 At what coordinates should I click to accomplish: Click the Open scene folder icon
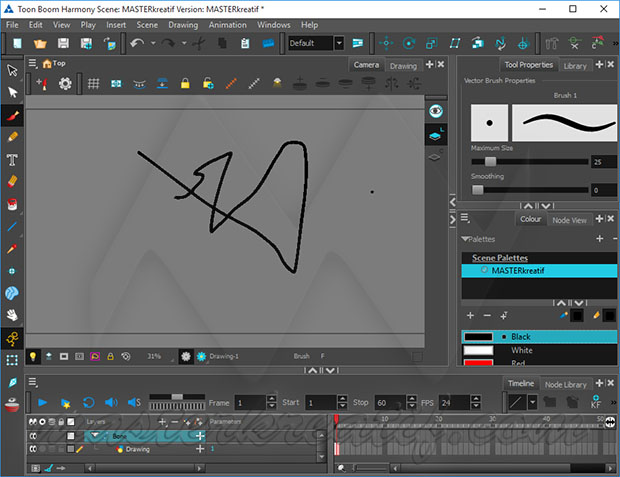pos(40,43)
